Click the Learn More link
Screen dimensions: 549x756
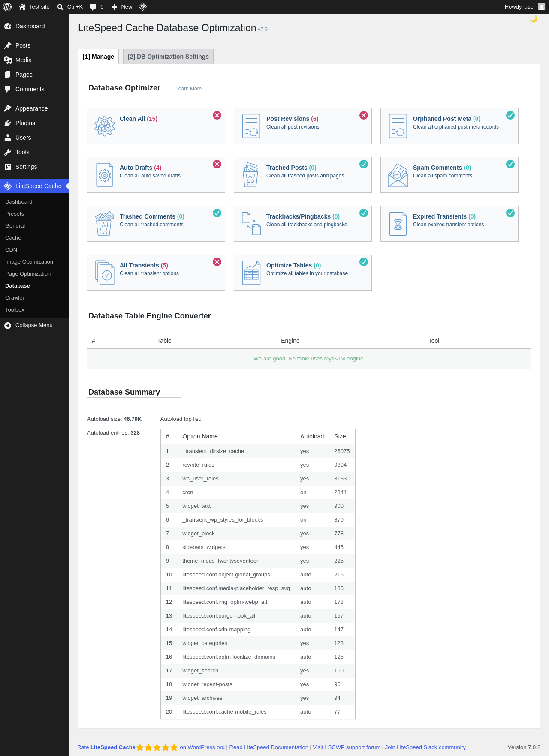188,89
